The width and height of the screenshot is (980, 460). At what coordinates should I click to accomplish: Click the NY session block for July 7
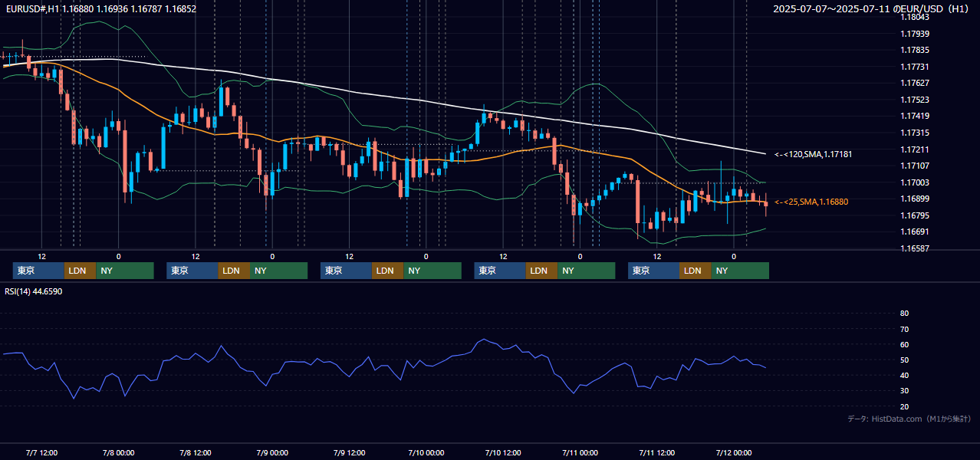pyautogui.click(x=124, y=271)
